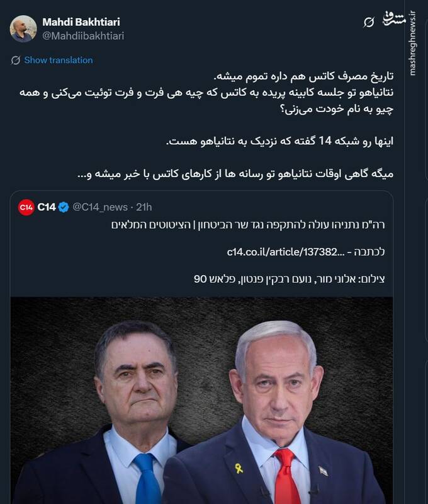Click the mashreghnews.ir vertical watermark text
The width and height of the screenshot is (428, 504).
(413, 43)
